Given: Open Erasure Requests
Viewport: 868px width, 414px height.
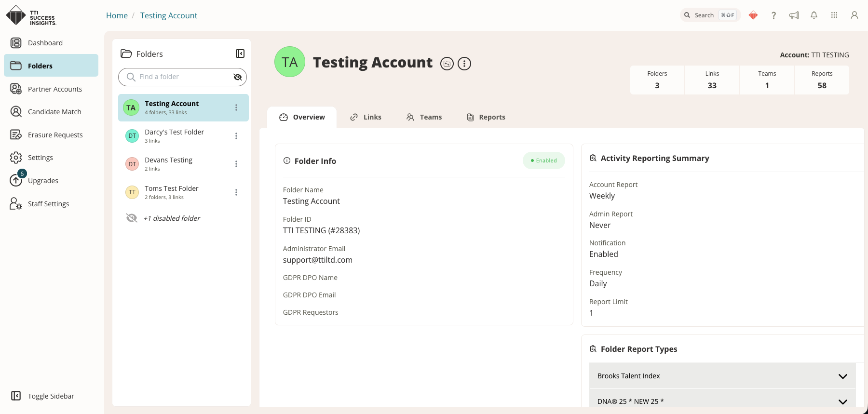Looking at the screenshot, I should (51, 135).
